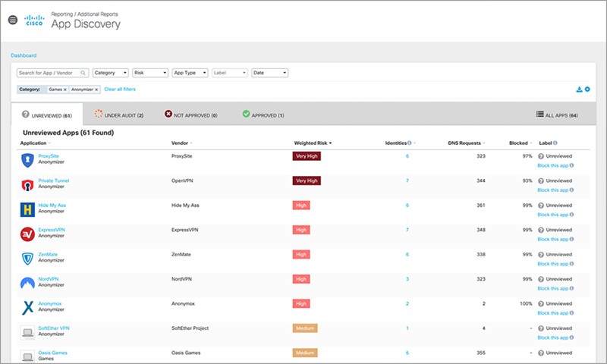607x364 pixels.
Task: Click 'OpenVPN' vendor cell
Action: coord(182,180)
